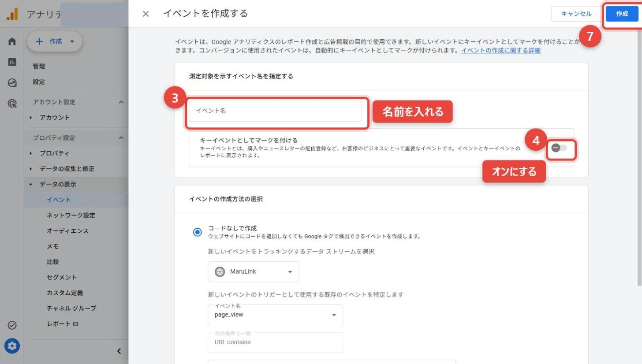This screenshot has width=642, height=364.
Task: Toggle the key event switch on
Action: point(559,148)
